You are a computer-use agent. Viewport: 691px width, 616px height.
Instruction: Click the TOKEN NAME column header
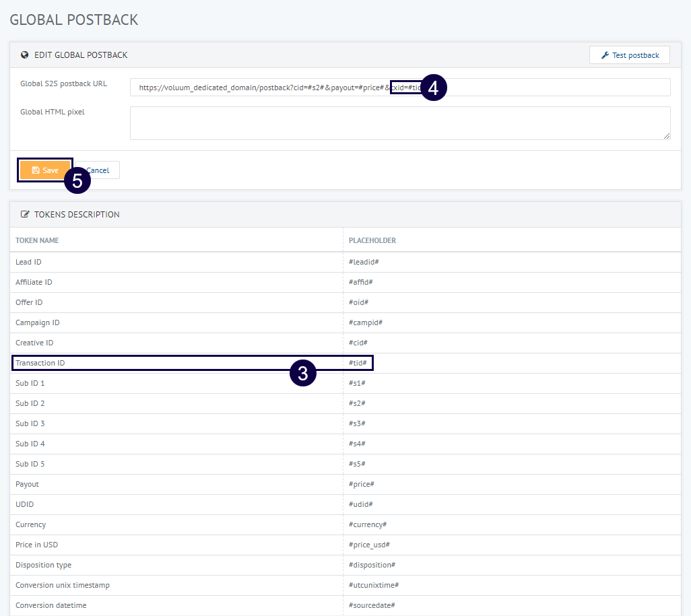(37, 240)
